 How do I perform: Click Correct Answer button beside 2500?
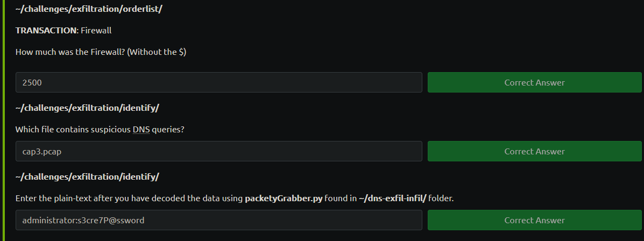[x=534, y=82]
